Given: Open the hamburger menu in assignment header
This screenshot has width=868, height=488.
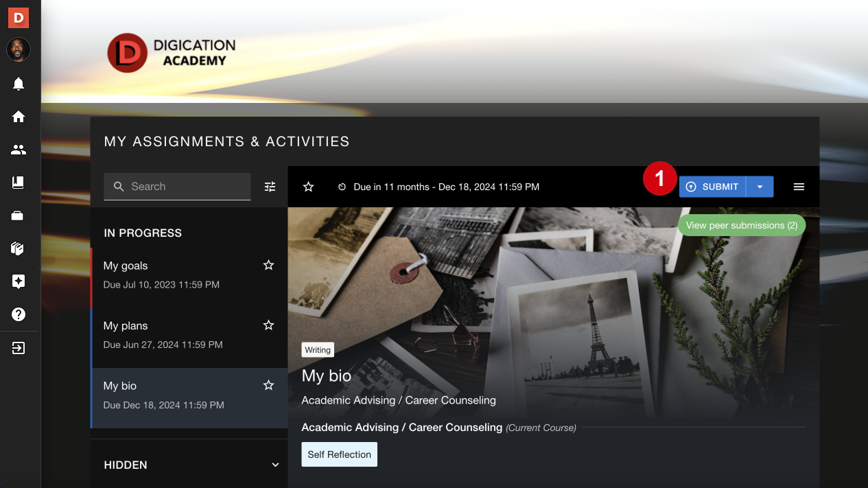Looking at the screenshot, I should [x=799, y=187].
